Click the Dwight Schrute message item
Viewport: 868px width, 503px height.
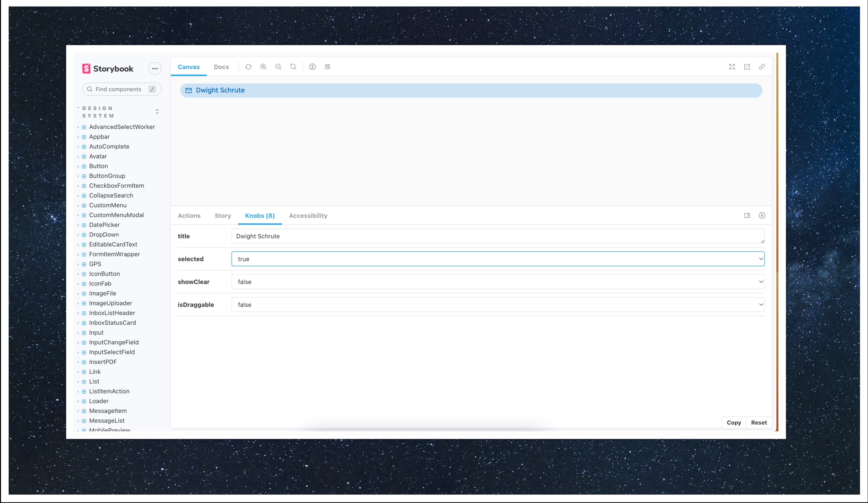(x=471, y=91)
